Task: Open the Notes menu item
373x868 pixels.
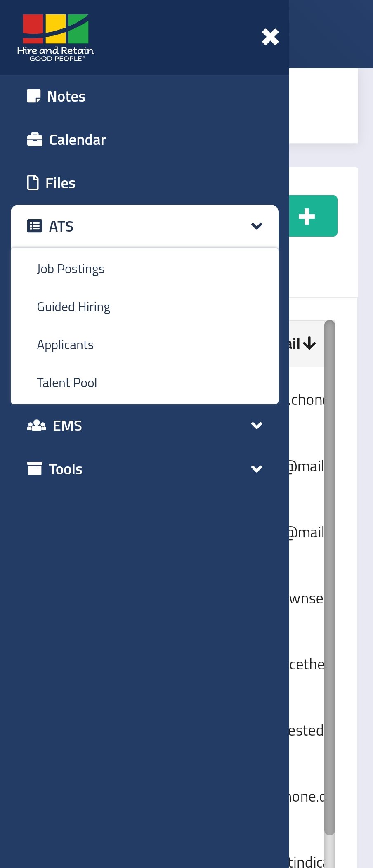Action: pos(66,97)
